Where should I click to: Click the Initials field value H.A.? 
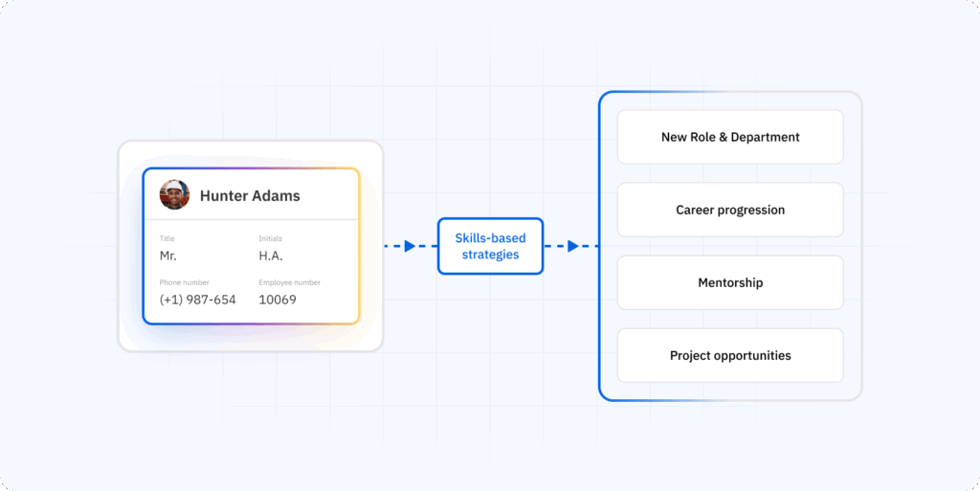(271, 256)
